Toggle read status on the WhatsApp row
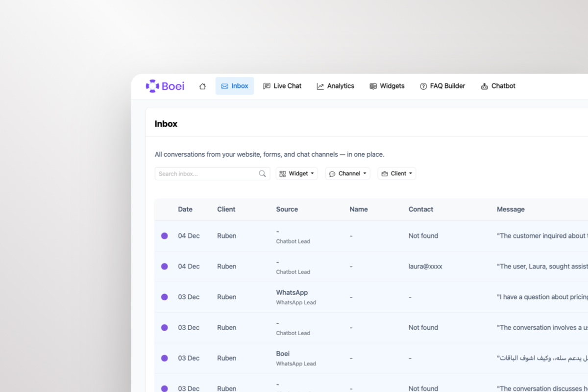The image size is (588, 392). [x=165, y=297]
